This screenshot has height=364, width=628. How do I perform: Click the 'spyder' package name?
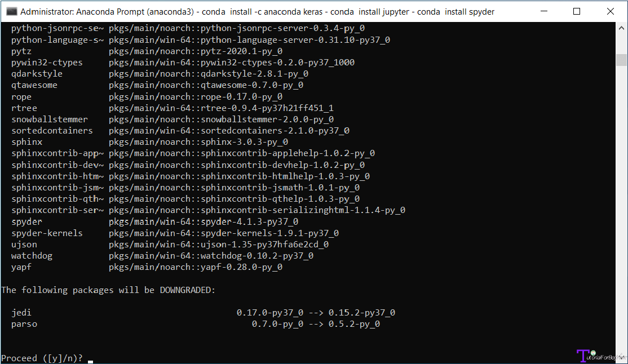click(x=26, y=222)
